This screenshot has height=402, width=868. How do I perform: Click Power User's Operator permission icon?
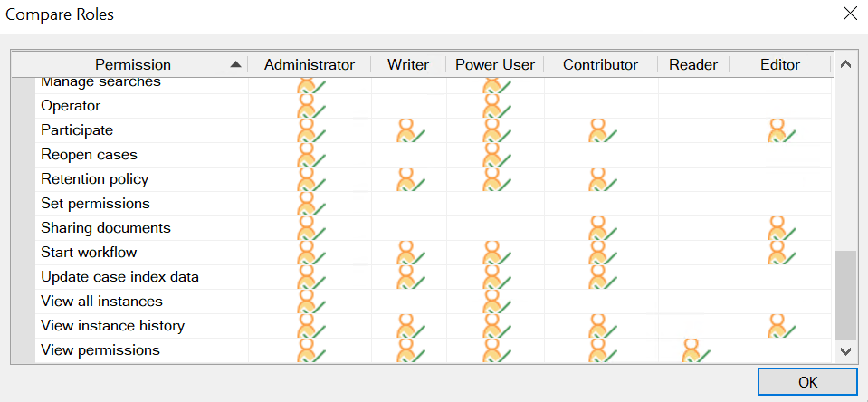click(x=496, y=106)
